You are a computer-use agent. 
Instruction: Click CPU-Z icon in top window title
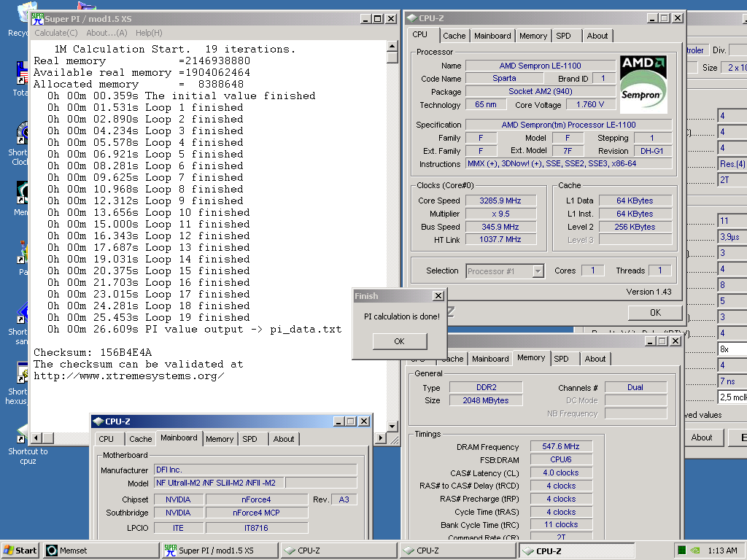point(412,18)
